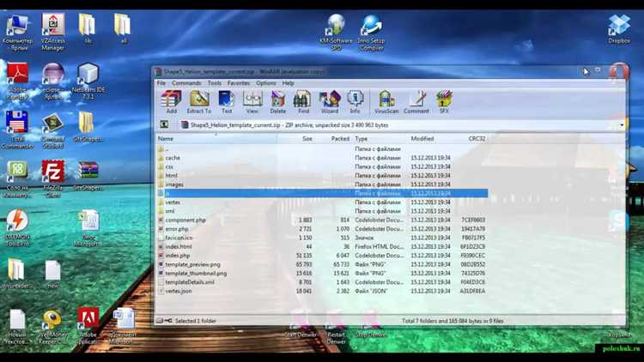Open the Options menu

(x=266, y=83)
